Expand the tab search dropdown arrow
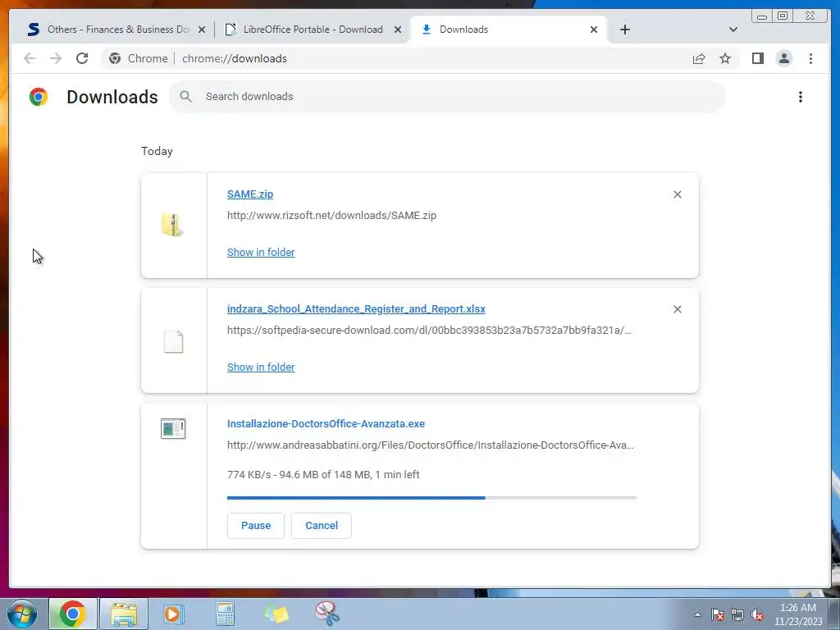Image resolution: width=840 pixels, height=630 pixels. point(733,30)
